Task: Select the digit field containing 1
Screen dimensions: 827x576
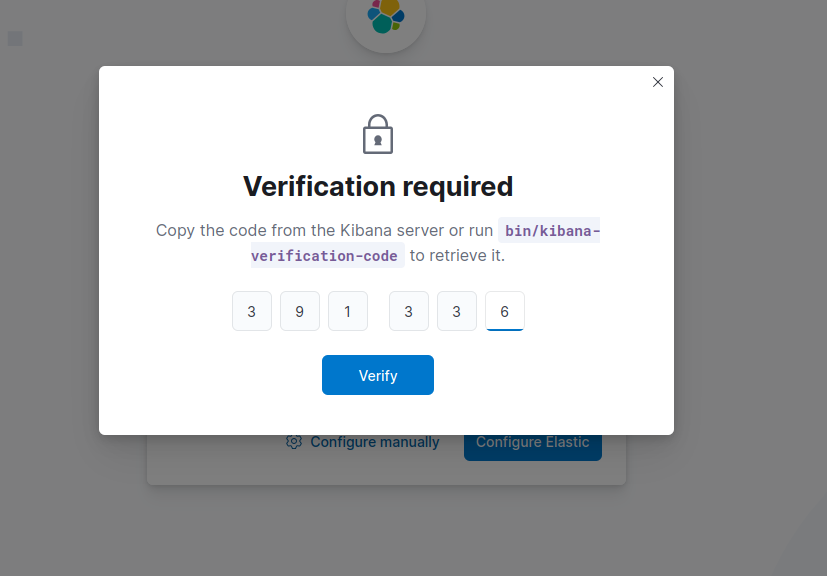Action: (348, 311)
